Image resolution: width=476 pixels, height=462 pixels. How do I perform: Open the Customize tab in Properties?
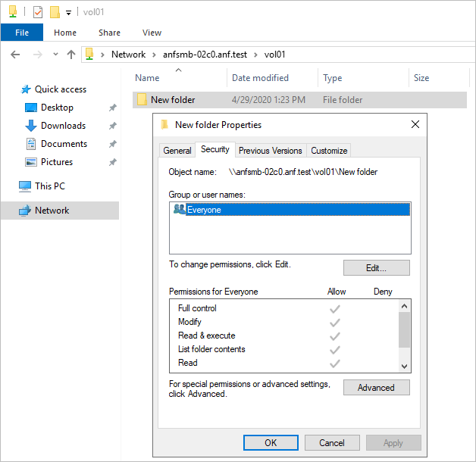point(329,151)
